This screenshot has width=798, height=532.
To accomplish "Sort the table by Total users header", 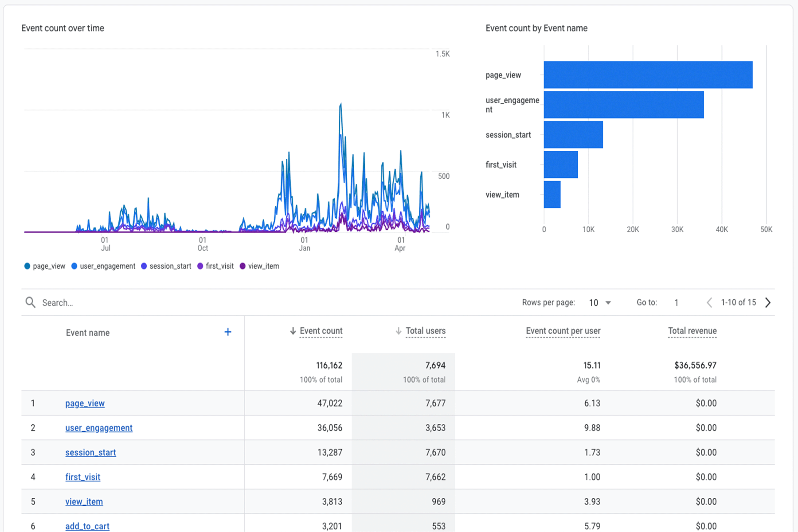I will (426, 331).
